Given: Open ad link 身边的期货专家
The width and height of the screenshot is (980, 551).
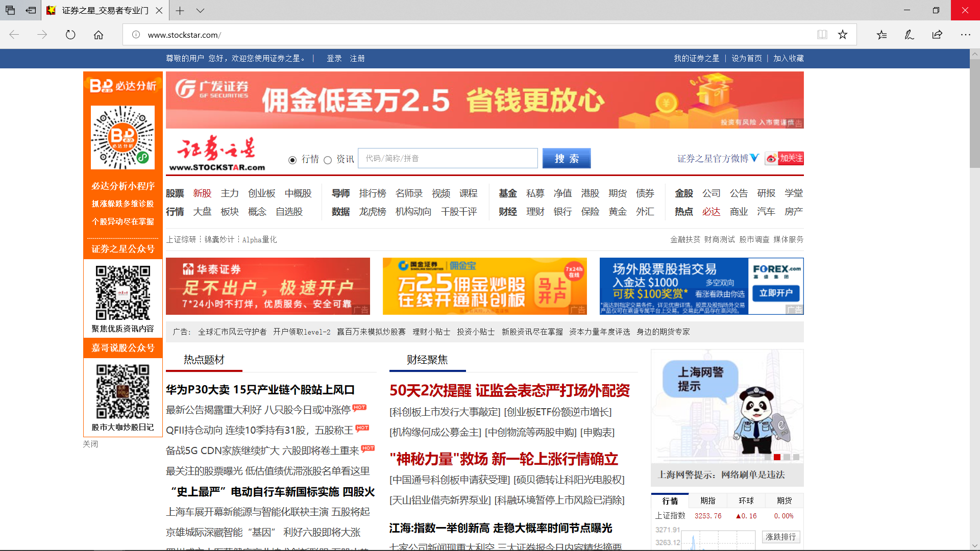Looking at the screenshot, I should (x=663, y=332).
